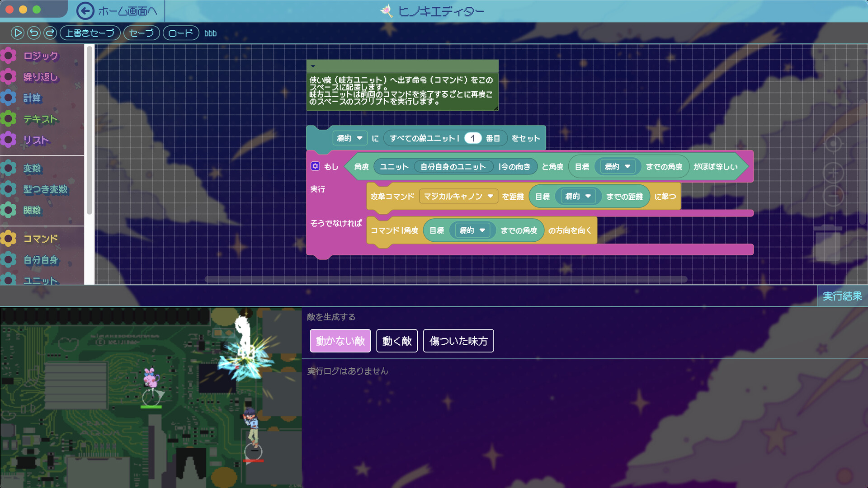Open the 標的 dropdown in the set block
Screen dimensions: 868x488
(x=349, y=138)
